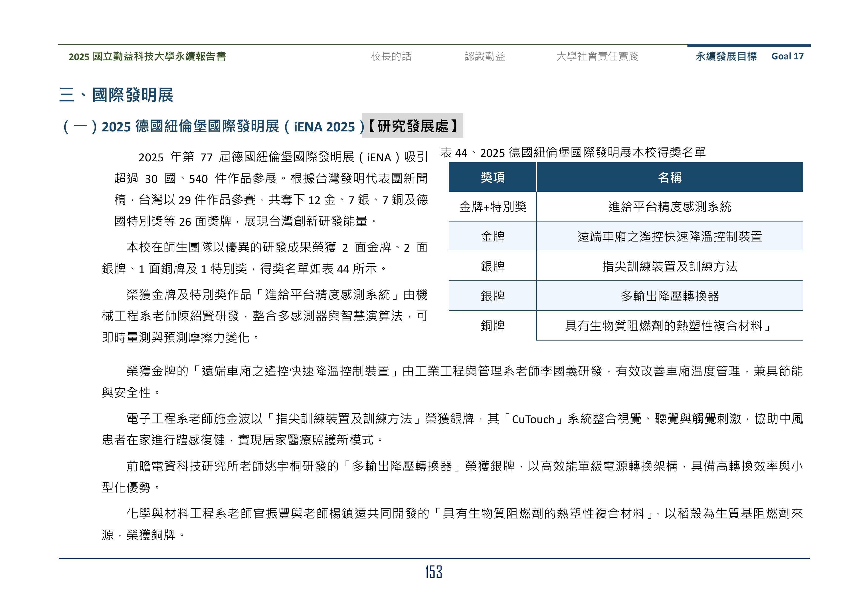Click the 校長的話 navigation tab
Image resolution: width=868 pixels, height=614 pixels.
point(391,56)
